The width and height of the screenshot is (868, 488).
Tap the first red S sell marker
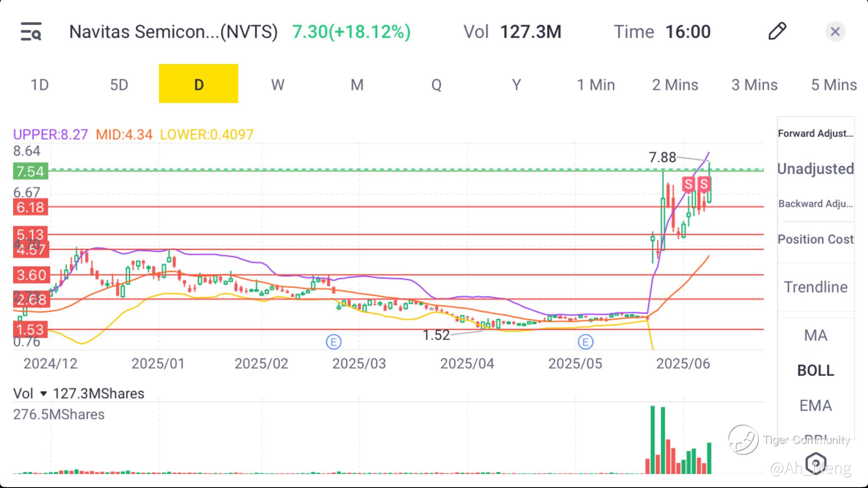point(688,184)
